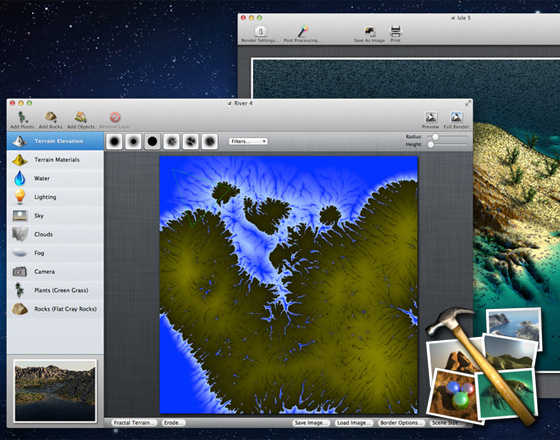
Task: Click Scene Size button
Action: [x=445, y=422]
